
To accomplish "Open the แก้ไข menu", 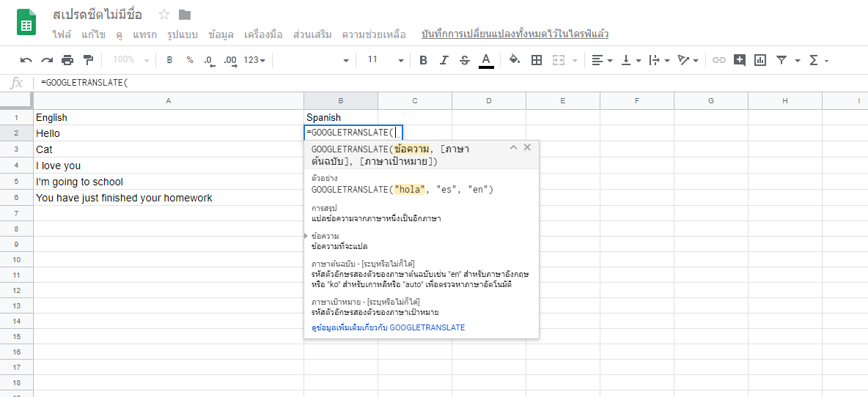I will (94, 34).
